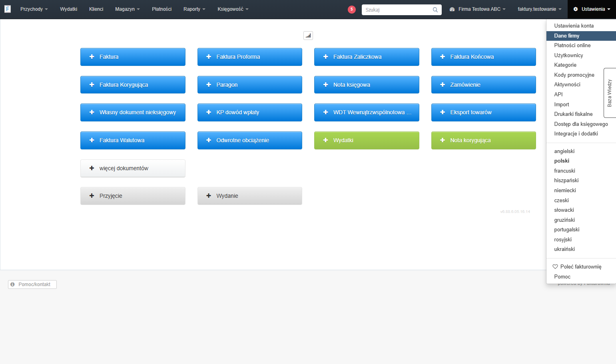Click the red notification badge showing 5
616x364 pixels.
[x=352, y=9]
